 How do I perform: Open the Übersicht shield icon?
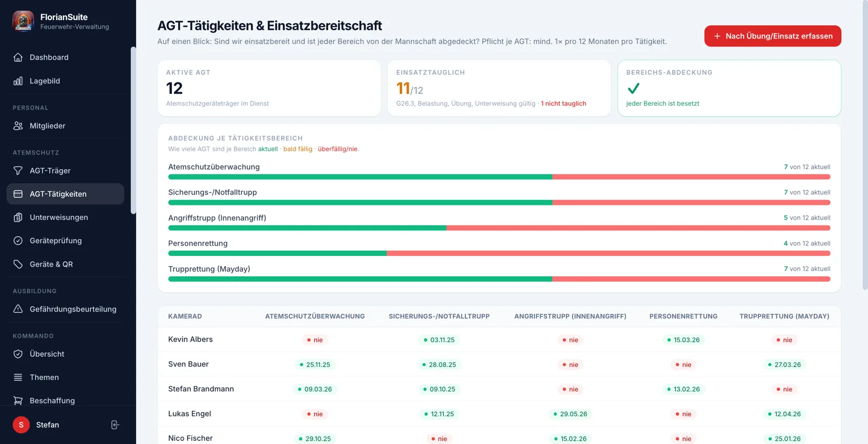coord(18,354)
